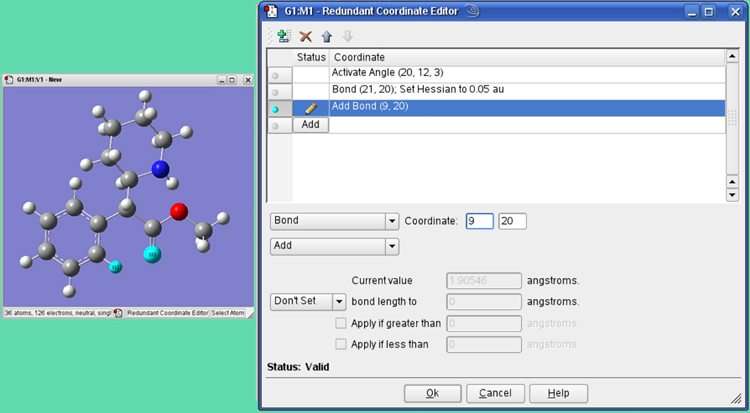This screenshot has width=750, height=413.
Task: Click the first Coordinate atom field containing 9
Action: click(479, 221)
